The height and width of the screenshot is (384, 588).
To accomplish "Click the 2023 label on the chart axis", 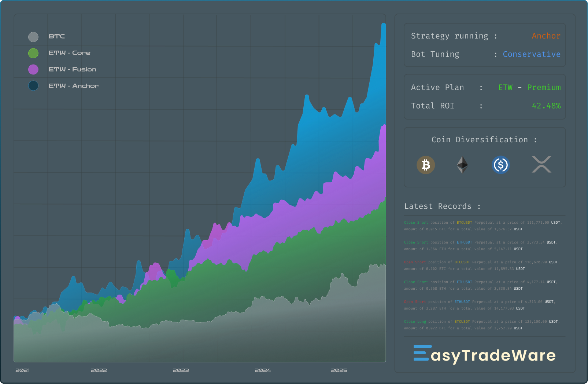I will pos(181,370).
